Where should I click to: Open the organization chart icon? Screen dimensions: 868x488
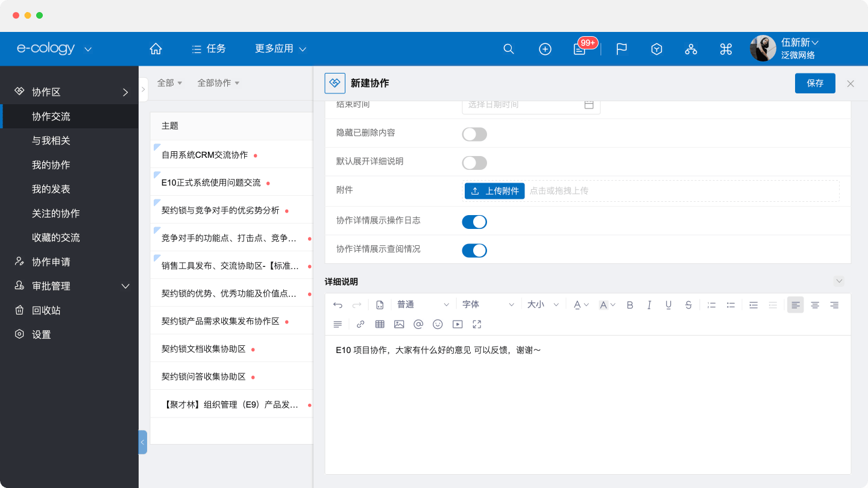tap(691, 49)
